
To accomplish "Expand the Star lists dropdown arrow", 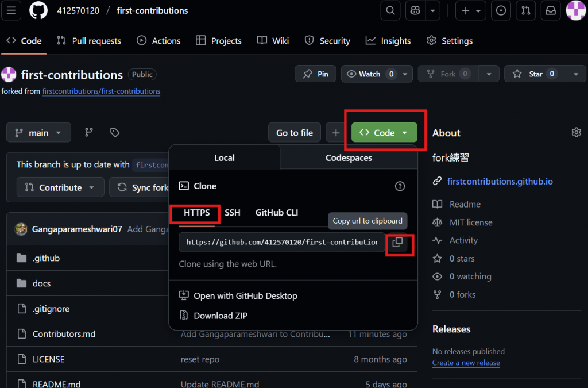I will (x=576, y=74).
